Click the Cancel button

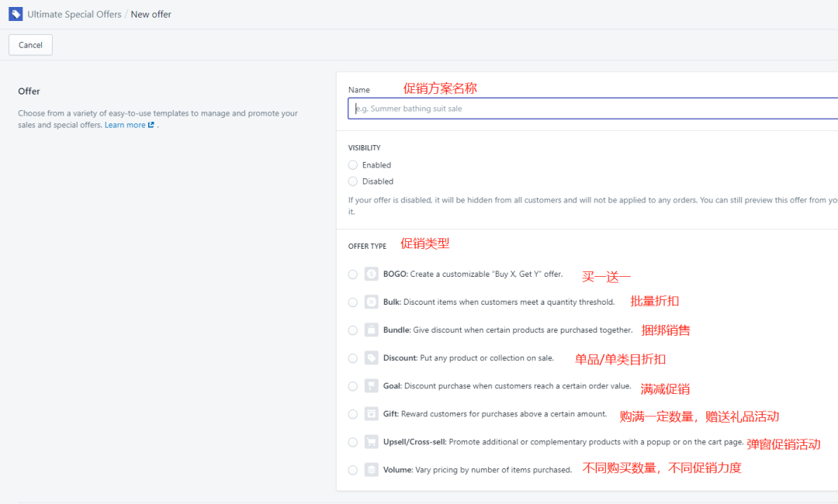(x=30, y=45)
